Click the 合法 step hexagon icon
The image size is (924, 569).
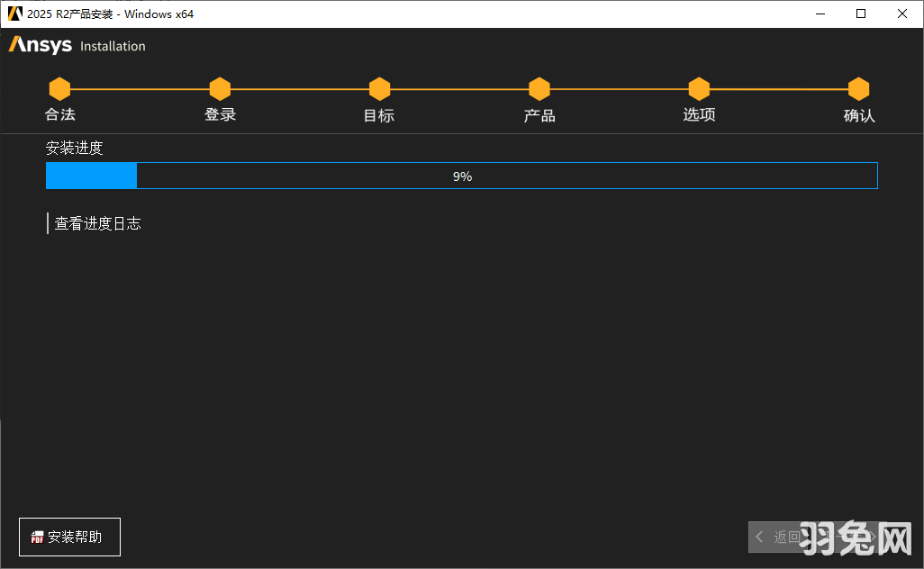59,89
